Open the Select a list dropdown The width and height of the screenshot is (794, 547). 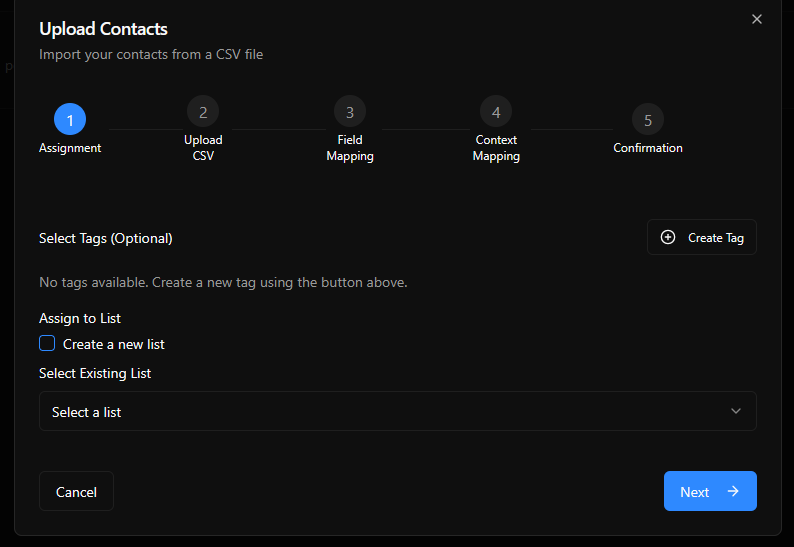(397, 411)
